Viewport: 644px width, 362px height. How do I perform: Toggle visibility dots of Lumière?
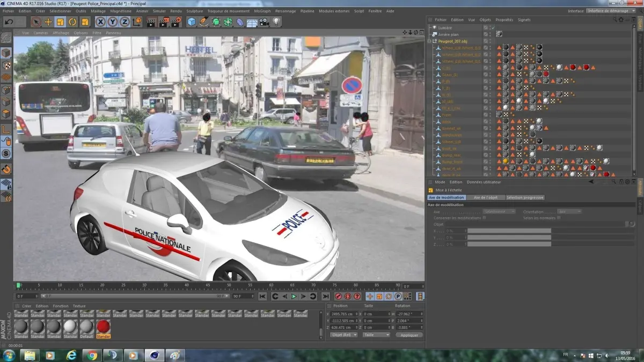coord(489,27)
